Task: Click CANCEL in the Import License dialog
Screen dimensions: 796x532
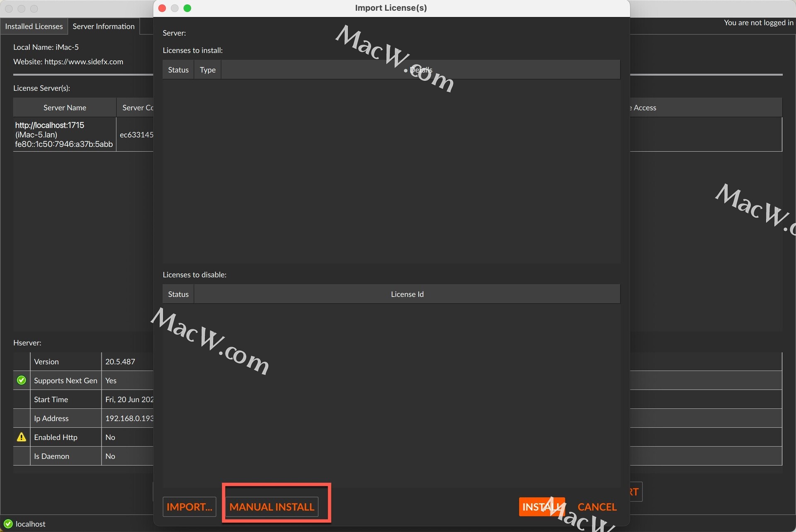Action: pos(597,507)
